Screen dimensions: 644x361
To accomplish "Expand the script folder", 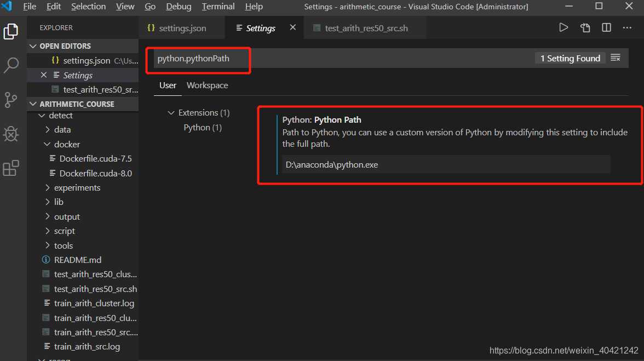I will (x=48, y=231).
